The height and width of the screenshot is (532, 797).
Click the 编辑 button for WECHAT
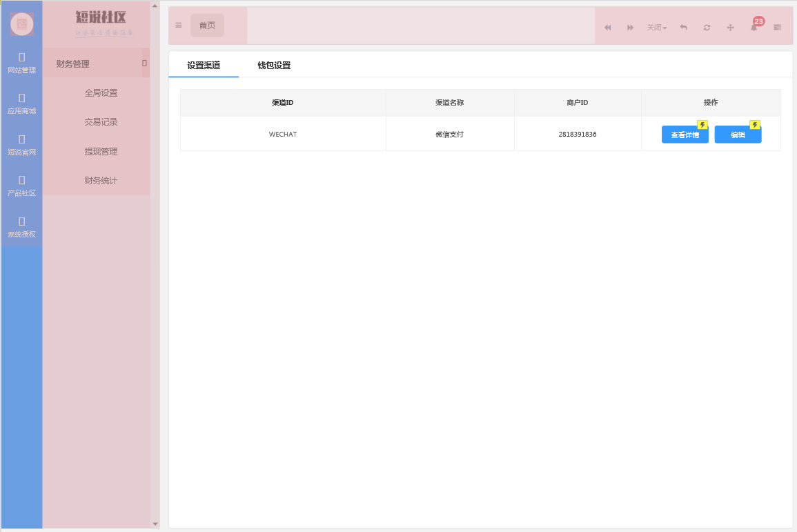pyautogui.click(x=738, y=135)
